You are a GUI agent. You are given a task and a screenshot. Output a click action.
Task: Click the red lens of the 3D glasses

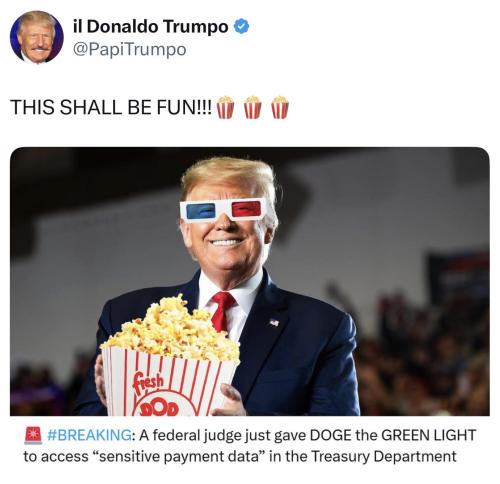pos(246,209)
